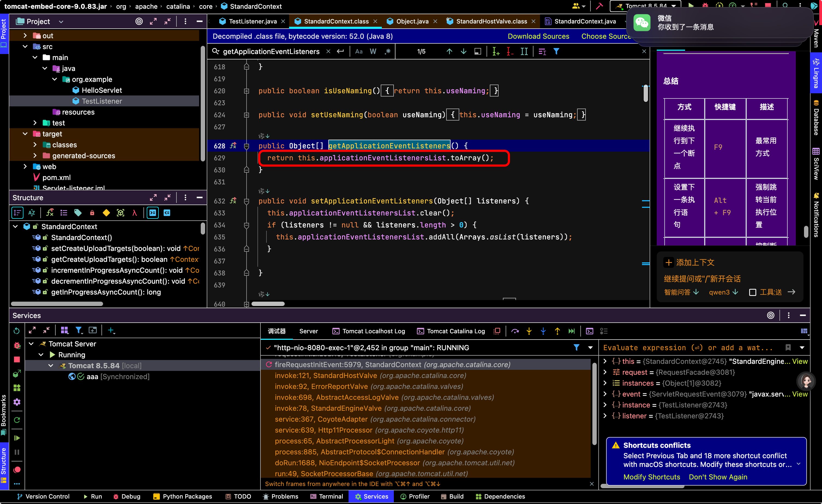This screenshot has width=822, height=504.
Task: Collapse the target folder
Action: click(25, 134)
